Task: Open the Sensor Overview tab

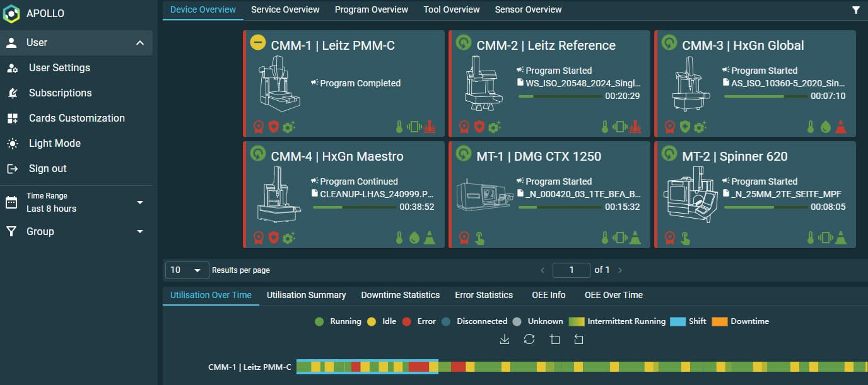Action: [x=528, y=9]
